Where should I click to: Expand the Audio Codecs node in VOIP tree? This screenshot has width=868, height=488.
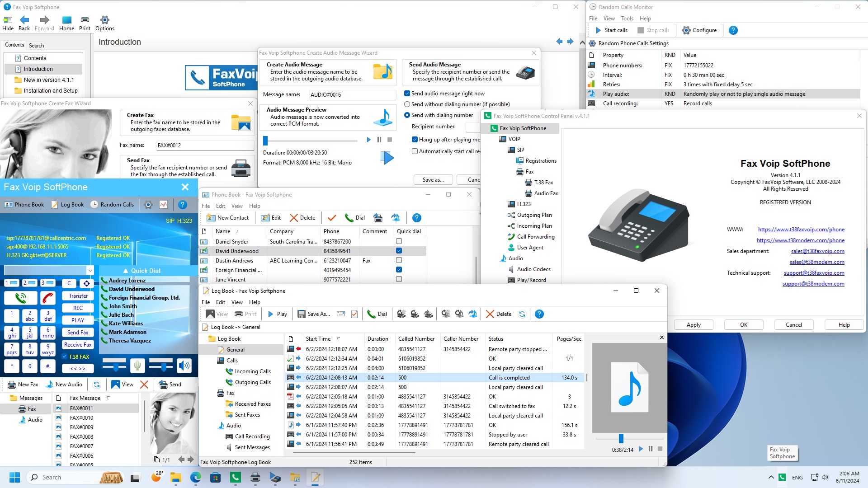coord(533,269)
